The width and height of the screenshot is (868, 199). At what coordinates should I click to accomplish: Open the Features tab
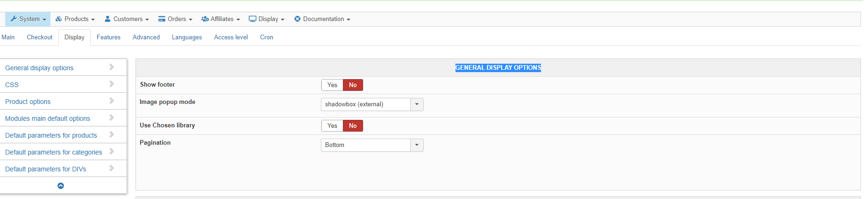(x=108, y=37)
